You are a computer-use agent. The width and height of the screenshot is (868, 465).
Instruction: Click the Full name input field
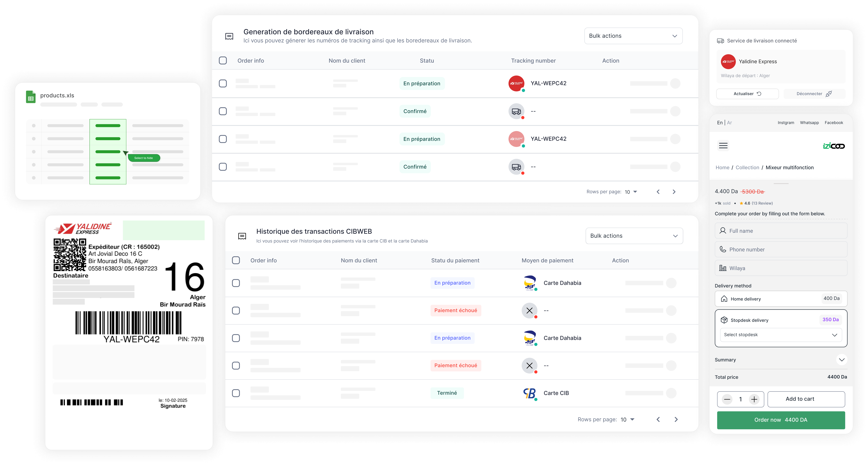click(781, 231)
